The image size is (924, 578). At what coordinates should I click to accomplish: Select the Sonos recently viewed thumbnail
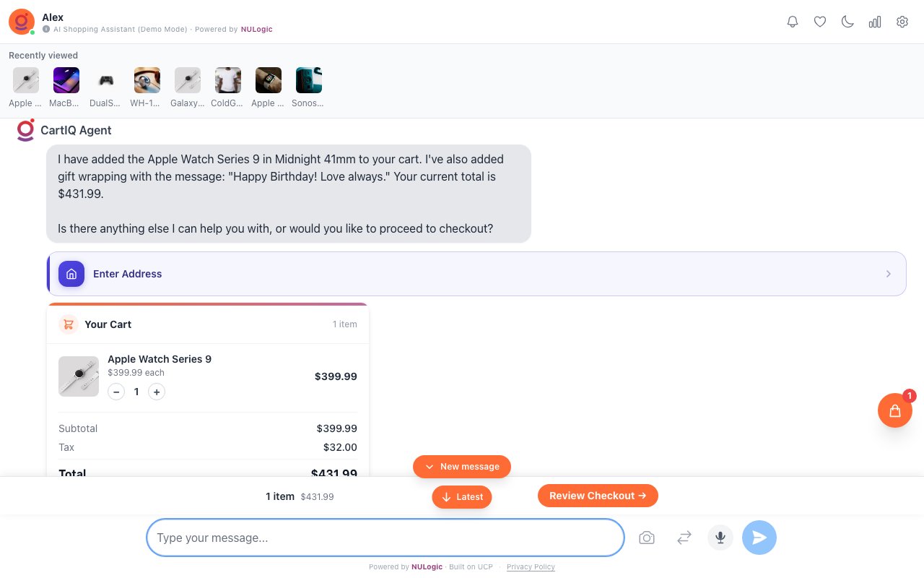tap(309, 81)
